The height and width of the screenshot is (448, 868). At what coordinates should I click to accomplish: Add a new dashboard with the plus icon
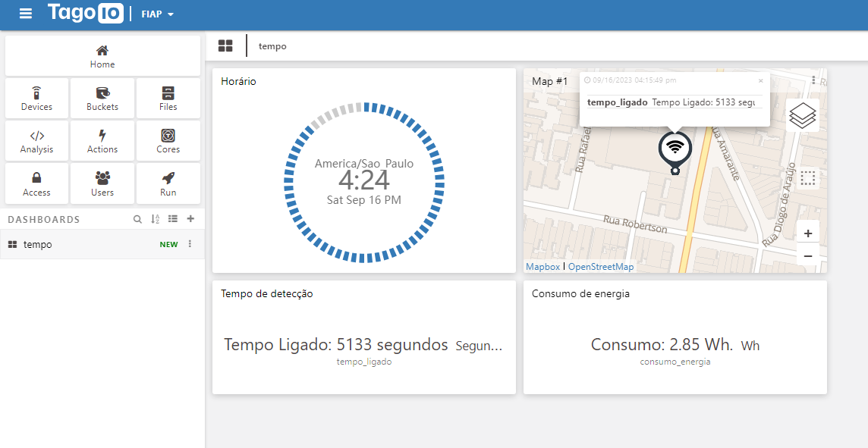[x=190, y=219]
